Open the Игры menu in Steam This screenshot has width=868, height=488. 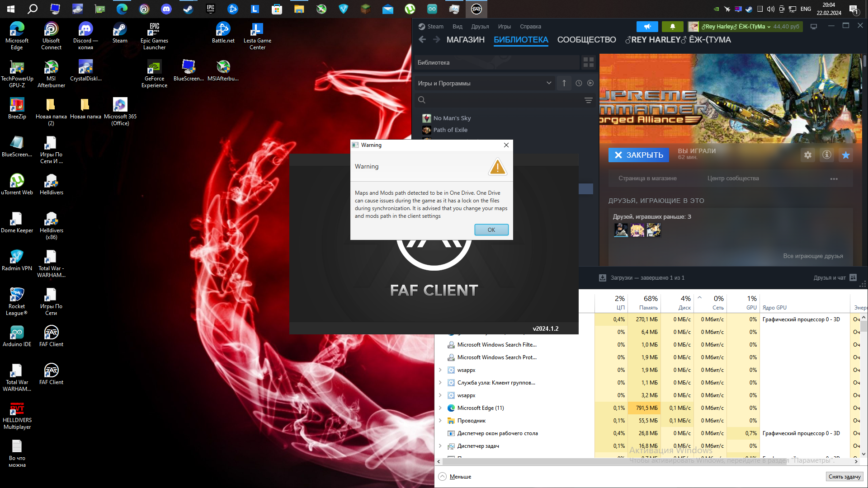click(505, 27)
